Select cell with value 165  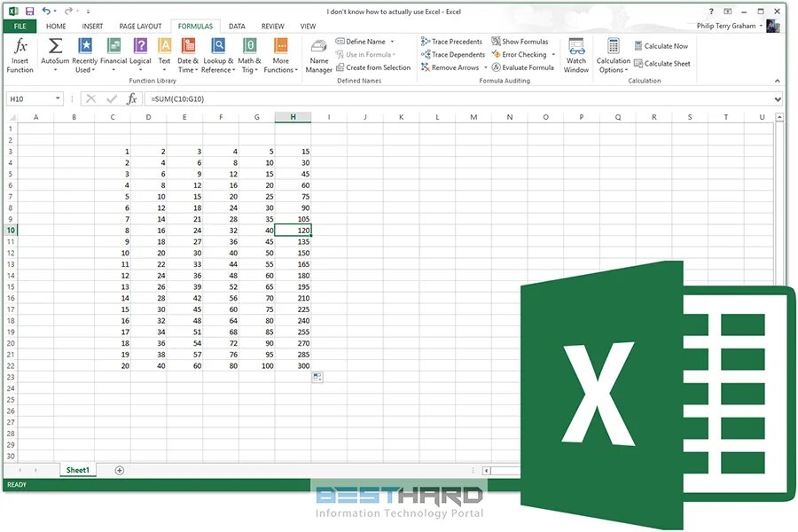click(x=293, y=264)
